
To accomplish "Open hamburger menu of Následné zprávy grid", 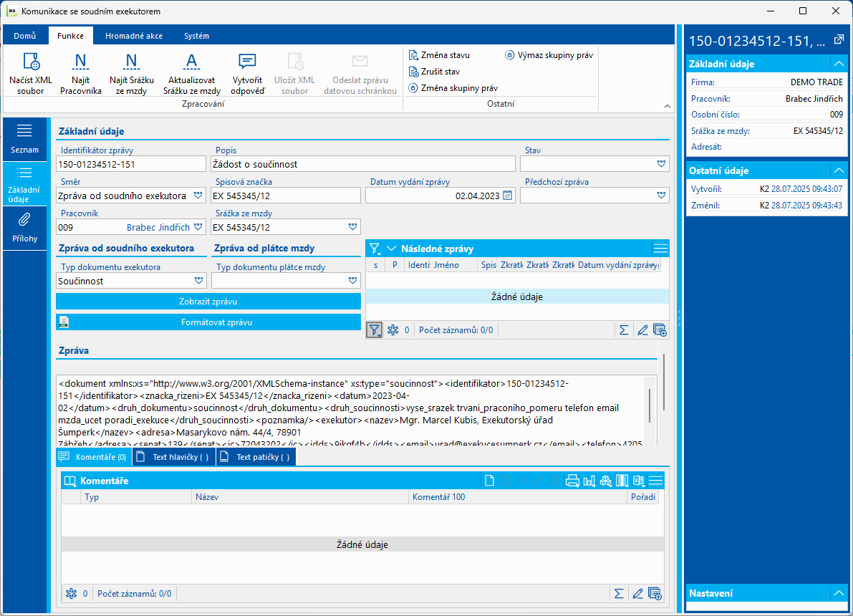I will pos(660,249).
